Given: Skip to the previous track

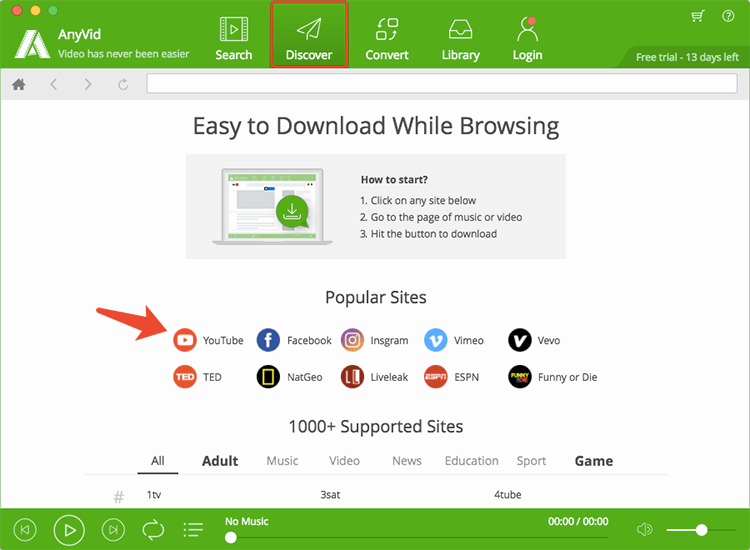Looking at the screenshot, I should click(x=25, y=530).
